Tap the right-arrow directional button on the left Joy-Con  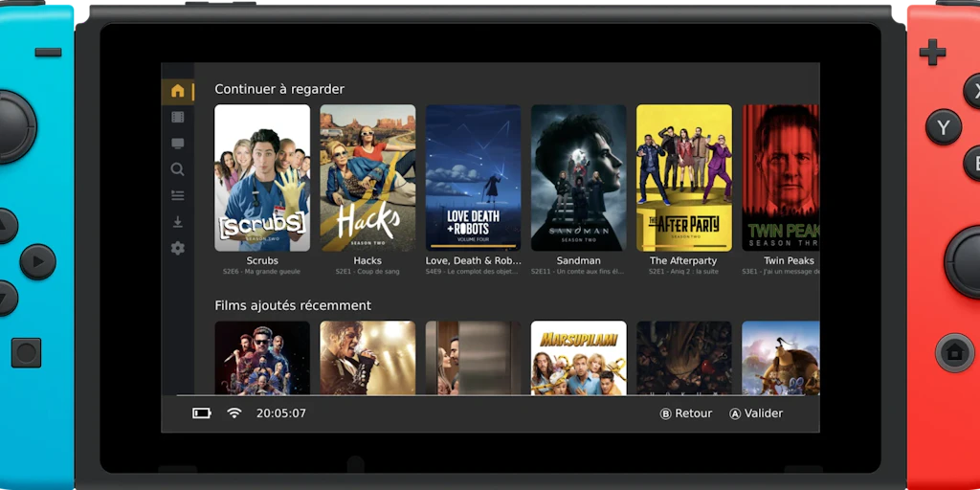pyautogui.click(x=38, y=261)
